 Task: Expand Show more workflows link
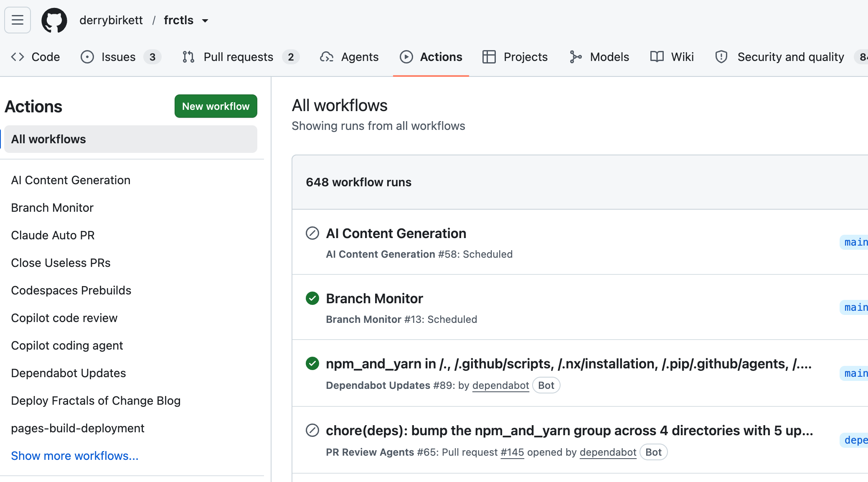[75, 456]
